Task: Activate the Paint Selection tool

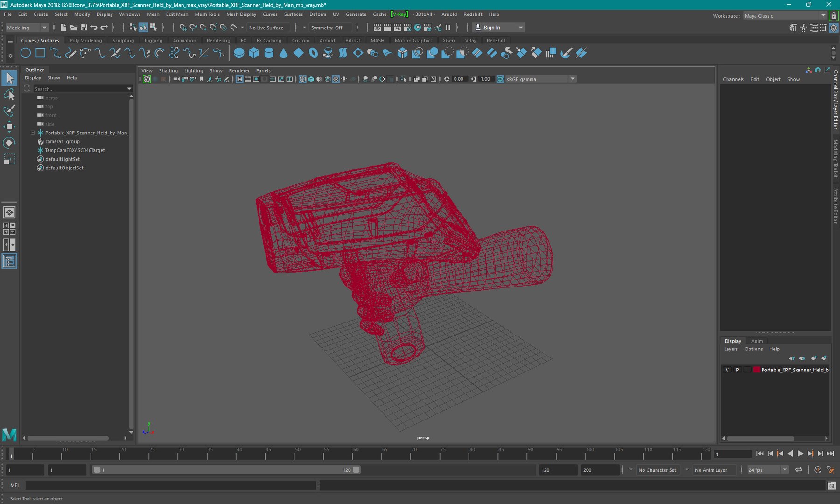Action: (9, 111)
